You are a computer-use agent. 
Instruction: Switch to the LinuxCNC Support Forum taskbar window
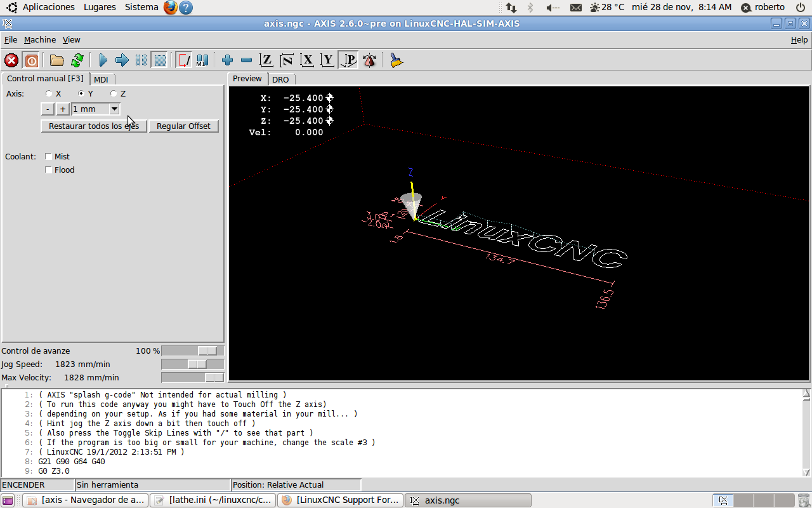coord(340,500)
